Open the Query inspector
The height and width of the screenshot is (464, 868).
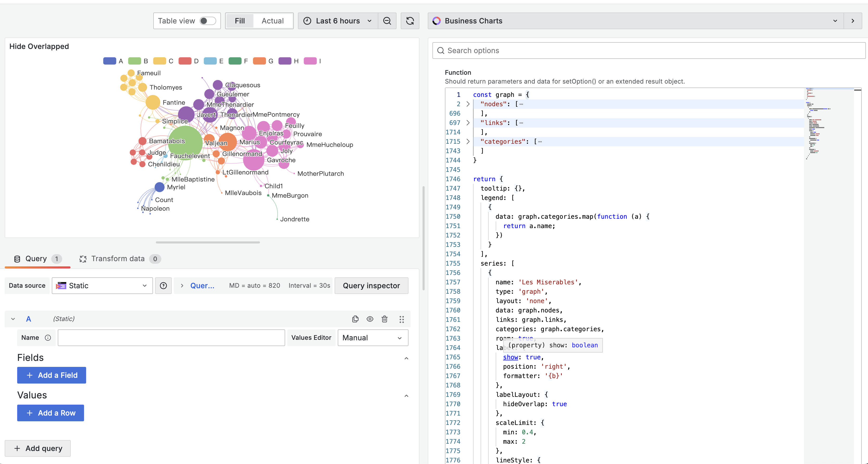pyautogui.click(x=371, y=286)
